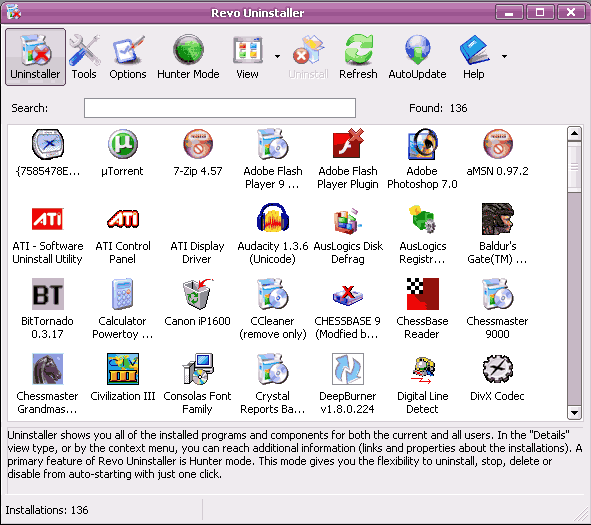
Task: Click the vertical scrollbar thumb of the list
Action: click(x=574, y=167)
